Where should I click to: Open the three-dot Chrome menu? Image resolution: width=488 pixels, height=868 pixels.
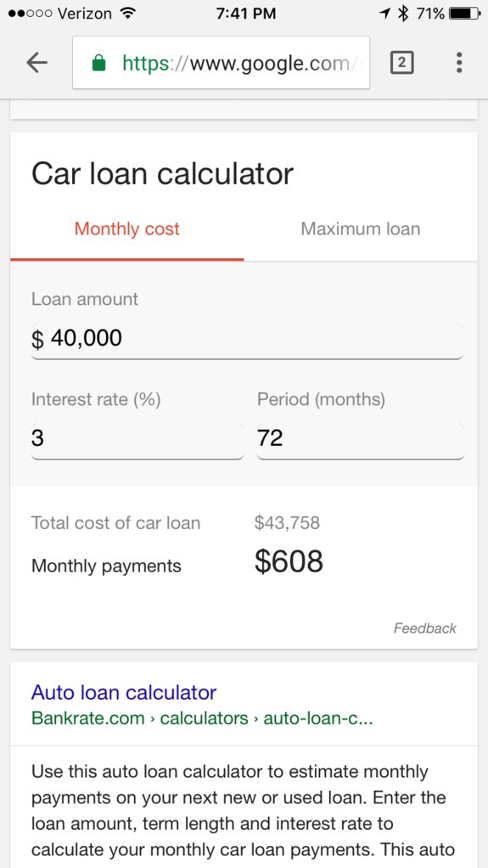coord(459,63)
